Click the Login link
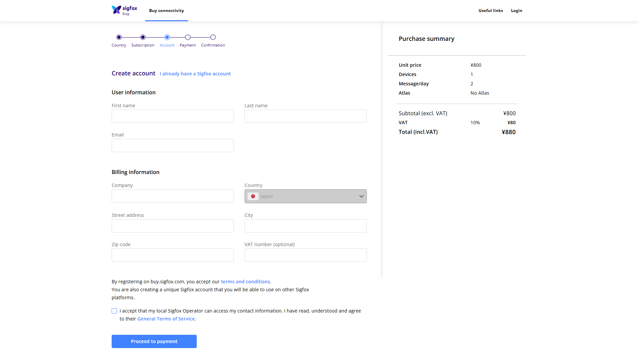 tap(516, 11)
